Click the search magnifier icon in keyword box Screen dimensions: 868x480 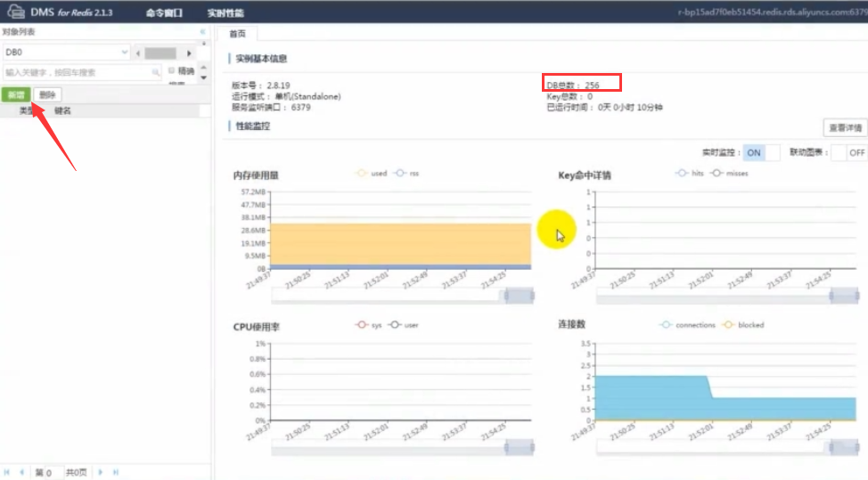(x=154, y=72)
